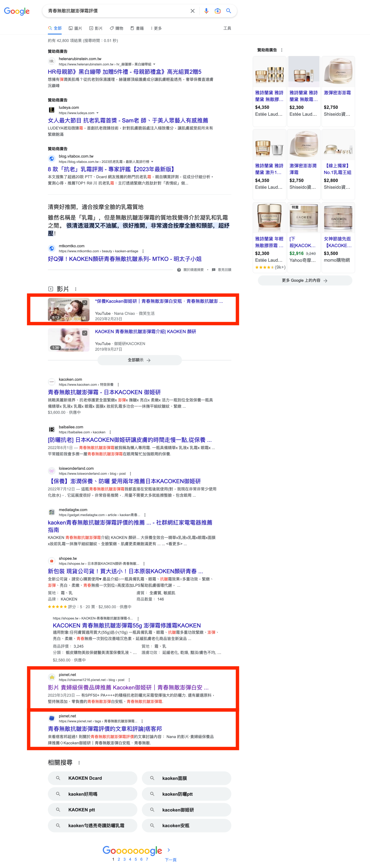
Task: Open 新包裝 現貨公司貨 shopee link
Action: coord(125,571)
